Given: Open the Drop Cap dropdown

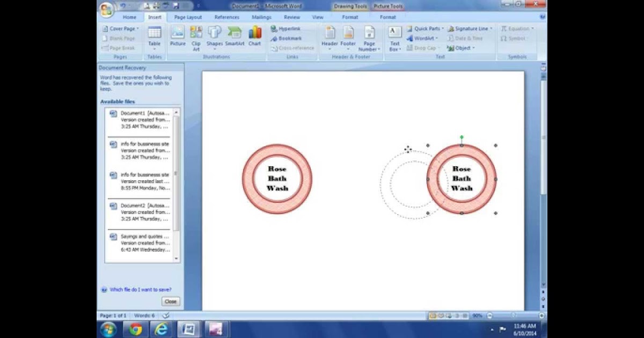Looking at the screenshot, I should [423, 48].
